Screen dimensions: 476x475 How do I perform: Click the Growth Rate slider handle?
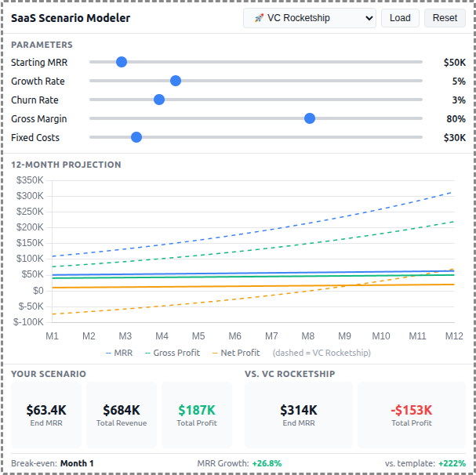pos(176,81)
